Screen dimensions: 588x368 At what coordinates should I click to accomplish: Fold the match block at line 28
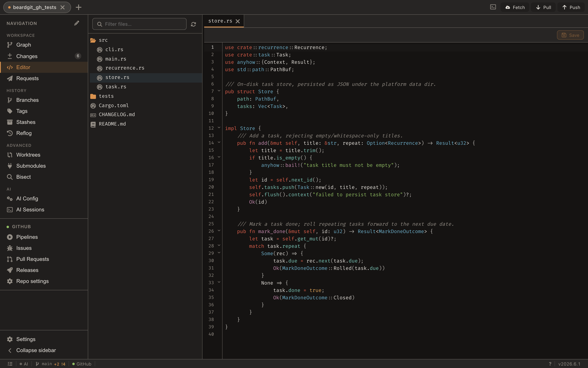[219, 245]
